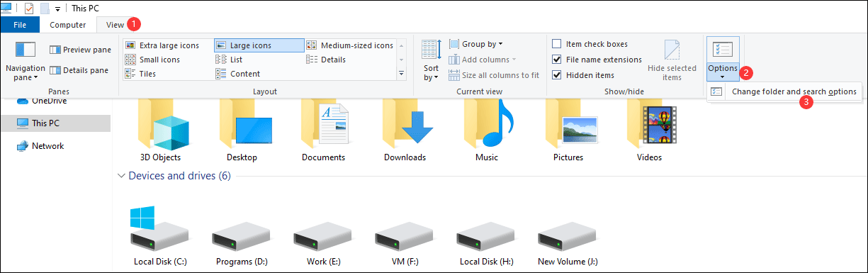
Task: Open Customize Quick Access Toolbar arrow
Action: [57, 9]
